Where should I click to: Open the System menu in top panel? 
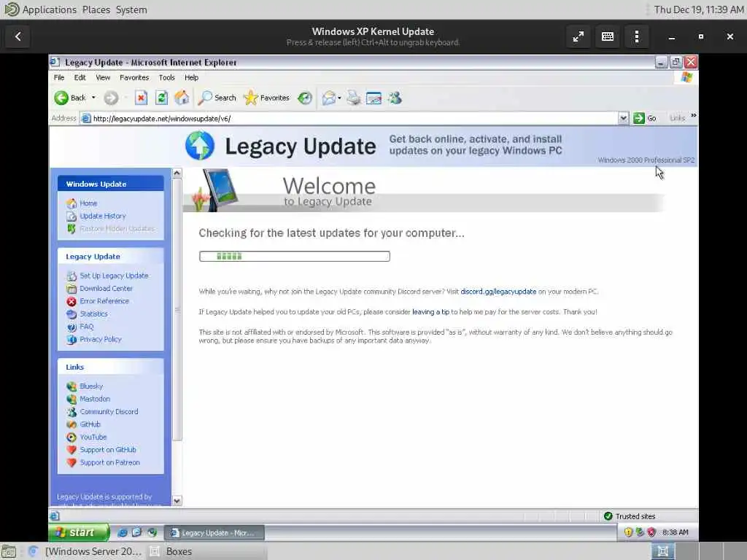(131, 9)
